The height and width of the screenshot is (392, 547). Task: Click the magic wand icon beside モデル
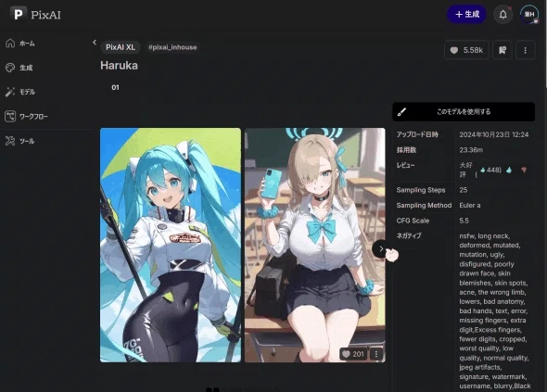[x=10, y=92]
